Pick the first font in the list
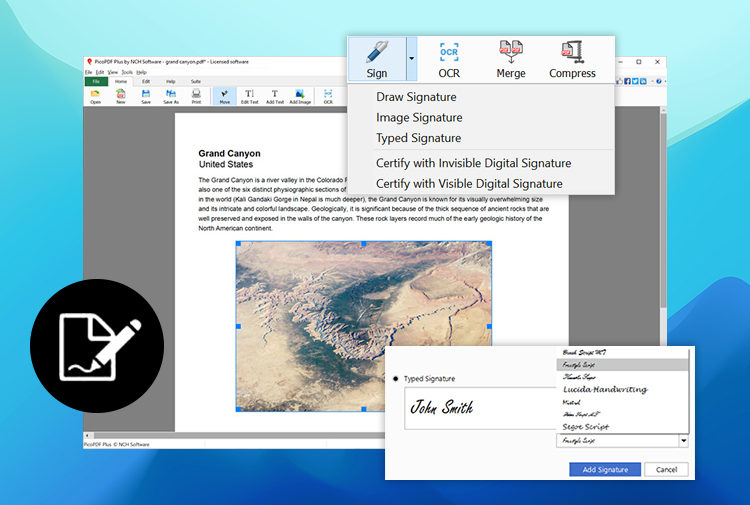 (622, 352)
